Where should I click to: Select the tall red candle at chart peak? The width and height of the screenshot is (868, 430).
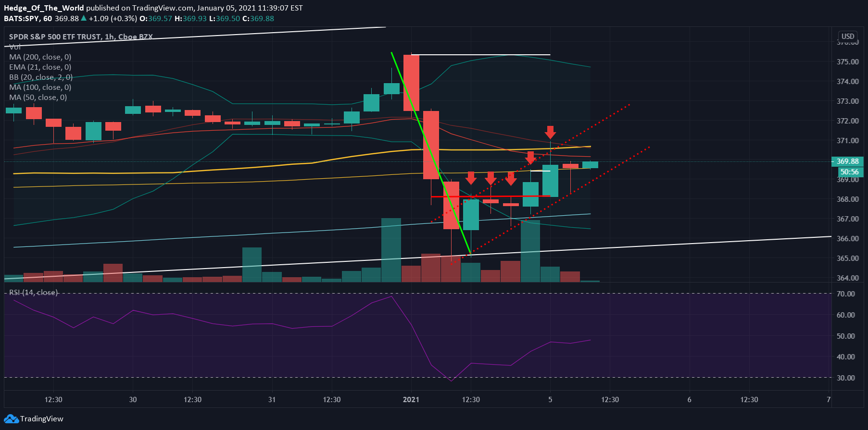(411, 83)
